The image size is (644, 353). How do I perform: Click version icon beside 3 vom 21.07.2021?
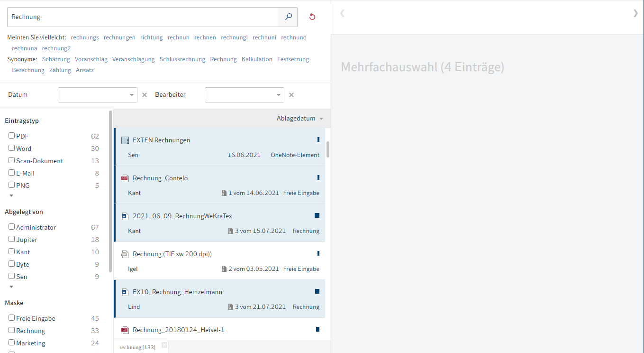[x=231, y=307]
